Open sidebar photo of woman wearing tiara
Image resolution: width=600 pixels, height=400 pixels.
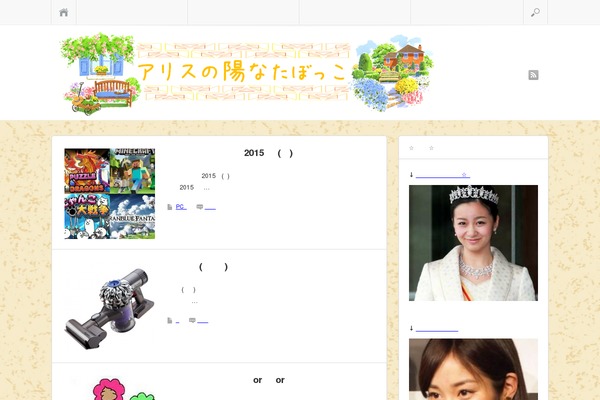[x=473, y=243]
